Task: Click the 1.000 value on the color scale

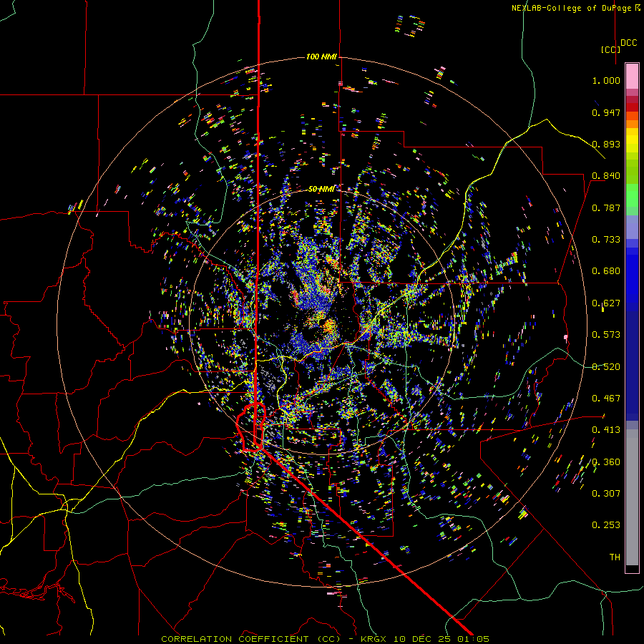Action: click(x=606, y=80)
